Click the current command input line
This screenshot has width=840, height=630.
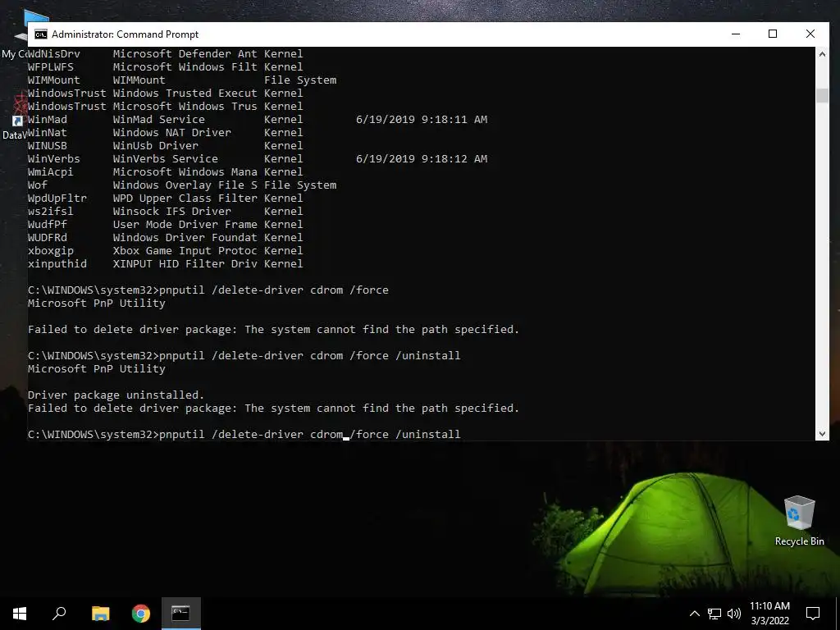tap(244, 435)
